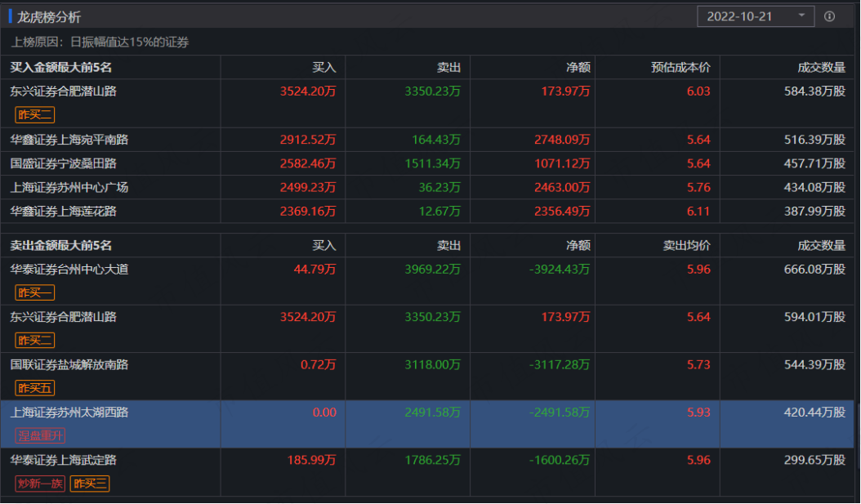Click the 185.99万 buy amount
This screenshot has width=861, height=504.
click(x=311, y=460)
